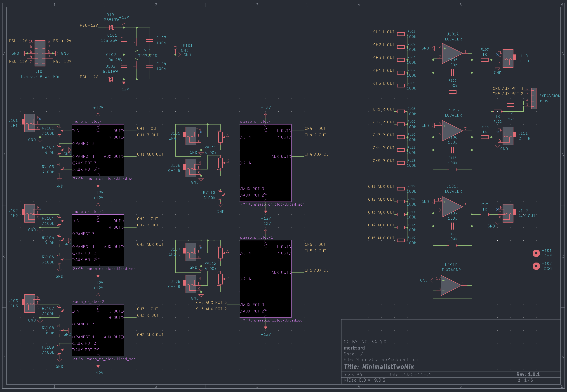The image size is (567, 392).
Task: Select the J109 EXPANSION connector symbol
Action: coord(534,98)
